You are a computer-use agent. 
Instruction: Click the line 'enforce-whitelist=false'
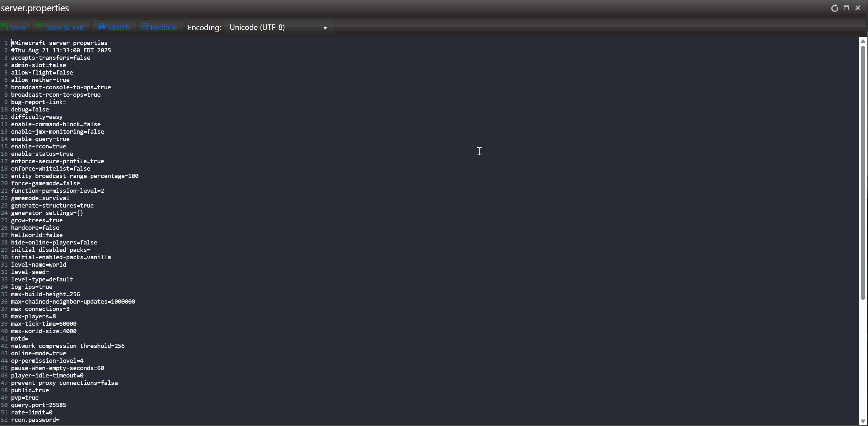pos(50,169)
